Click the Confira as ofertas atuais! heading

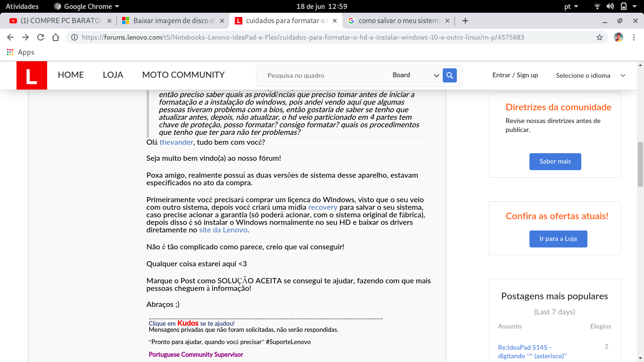(557, 216)
